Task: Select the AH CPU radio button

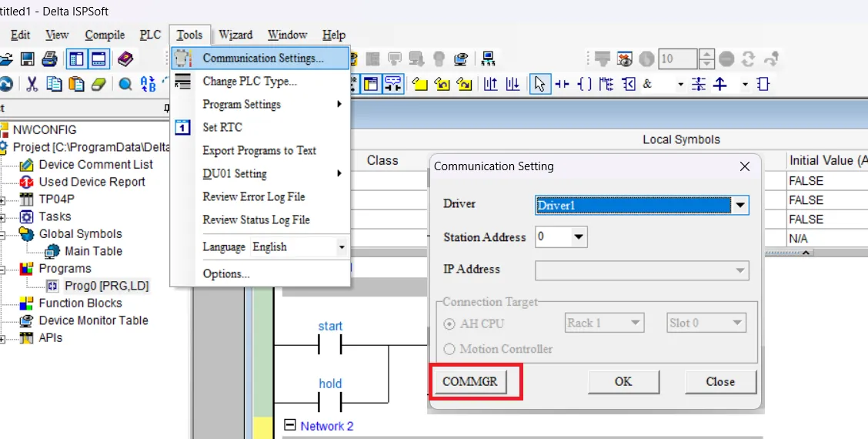Action: coord(449,323)
